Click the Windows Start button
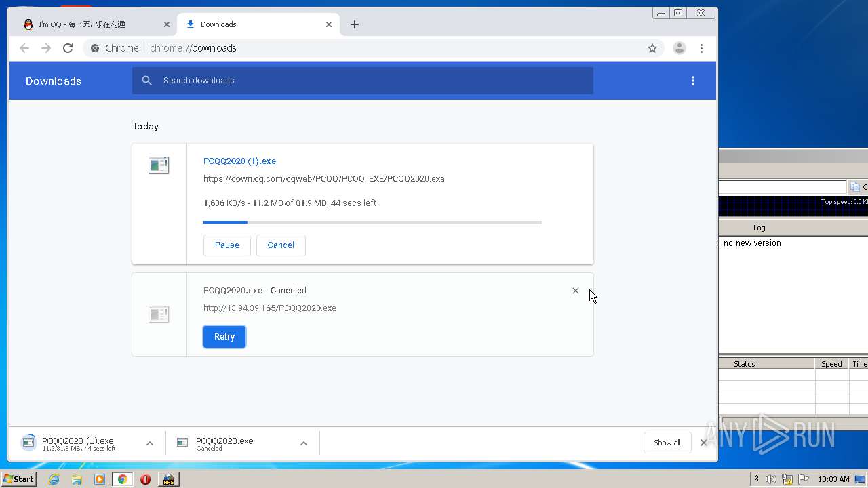The height and width of the screenshot is (488, 868). [x=19, y=479]
